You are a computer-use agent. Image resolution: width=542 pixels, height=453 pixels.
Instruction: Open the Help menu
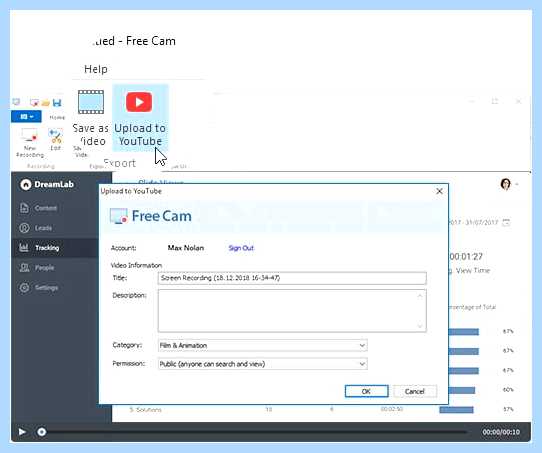96,69
